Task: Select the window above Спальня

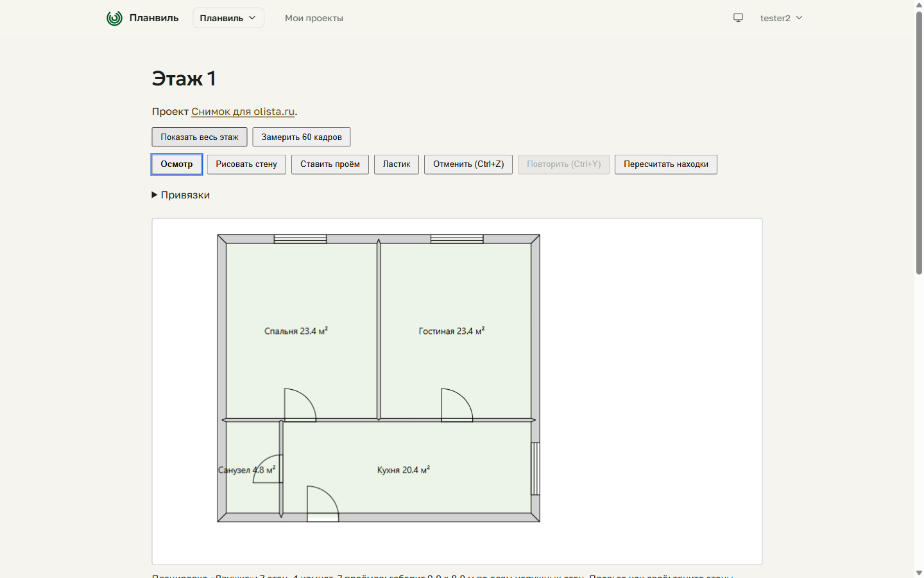Action: [300, 240]
